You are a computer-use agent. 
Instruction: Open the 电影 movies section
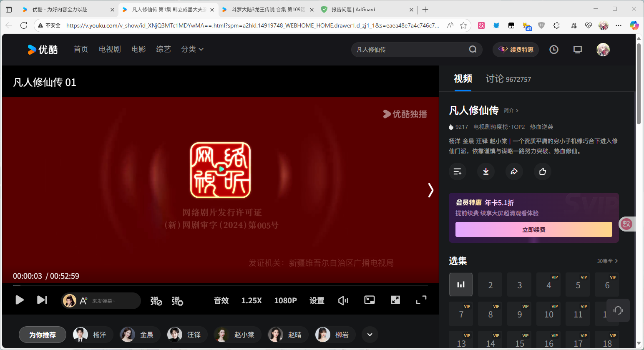coord(138,49)
